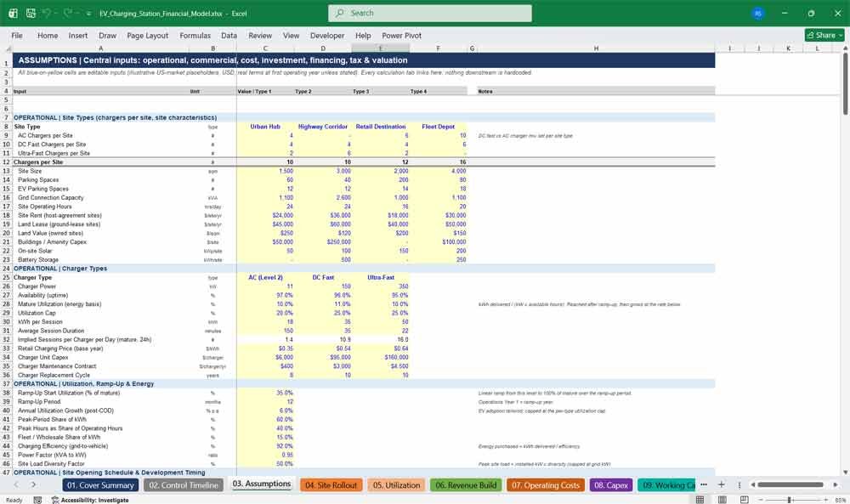Select the Urban Hub site type cell
The image size is (850, 504).
265,127
